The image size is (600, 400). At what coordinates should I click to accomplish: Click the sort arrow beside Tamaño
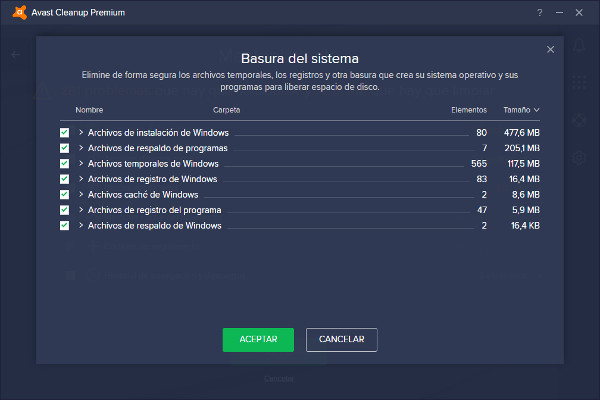point(537,110)
